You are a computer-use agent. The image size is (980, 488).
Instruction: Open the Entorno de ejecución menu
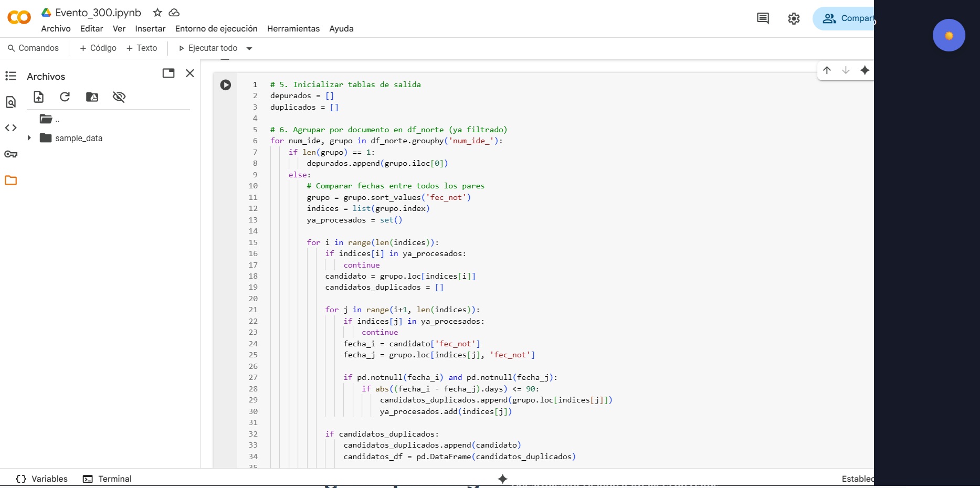(x=216, y=29)
